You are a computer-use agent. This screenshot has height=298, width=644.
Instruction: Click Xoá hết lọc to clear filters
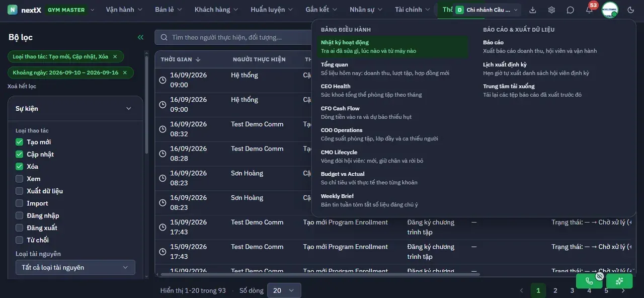(22, 86)
